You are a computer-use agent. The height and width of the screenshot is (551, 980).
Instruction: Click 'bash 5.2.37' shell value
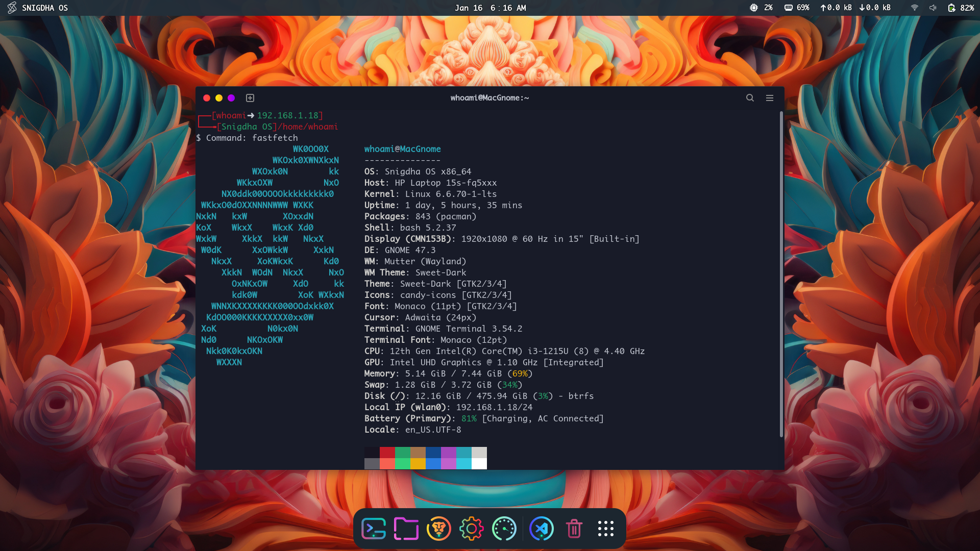428,228
